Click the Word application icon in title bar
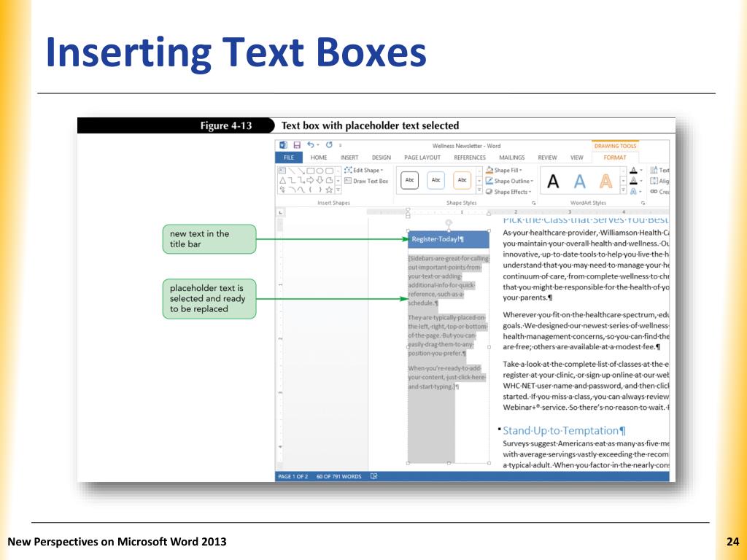The image size is (747, 560). click(x=284, y=145)
